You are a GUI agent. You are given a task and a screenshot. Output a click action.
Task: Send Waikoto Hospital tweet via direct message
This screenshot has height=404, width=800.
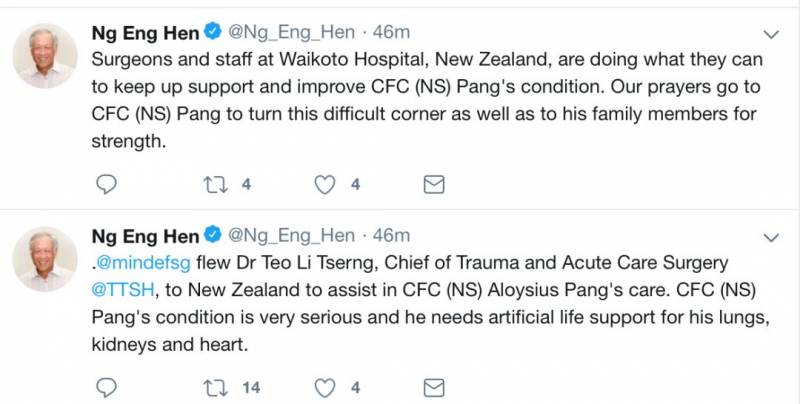pos(434,183)
